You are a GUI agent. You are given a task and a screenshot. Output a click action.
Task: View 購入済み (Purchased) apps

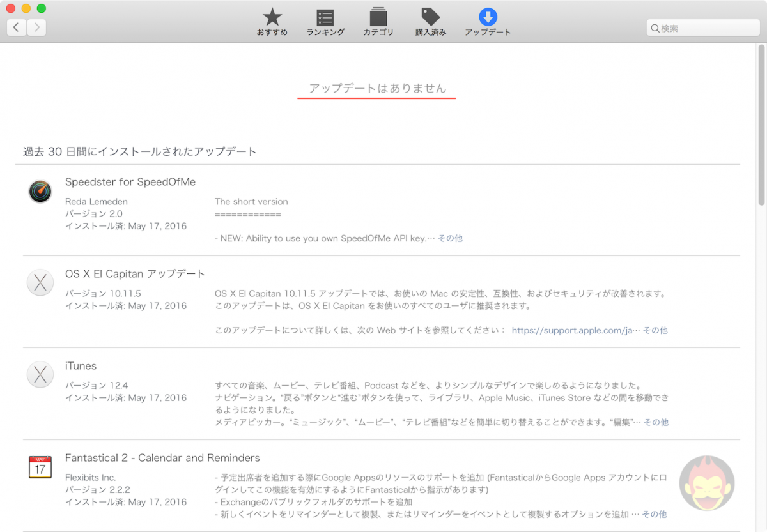click(x=431, y=20)
